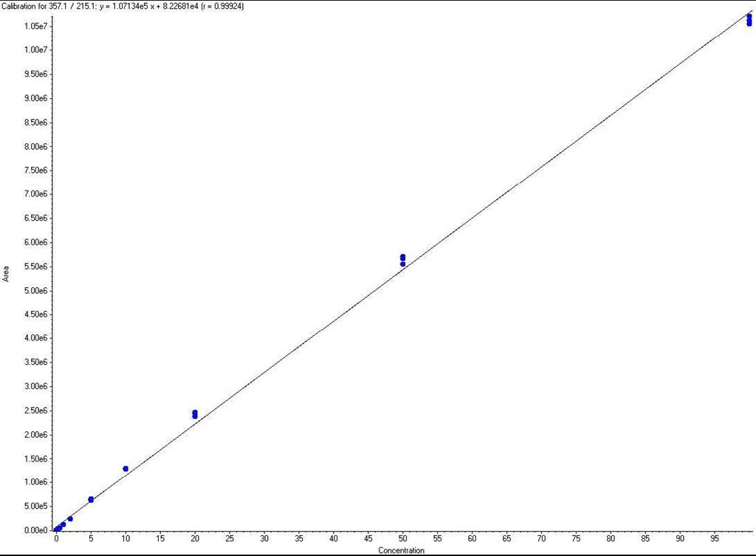The image size is (756, 556).
Task: Click the 25 tick label on x-axis
Action: click(230, 540)
